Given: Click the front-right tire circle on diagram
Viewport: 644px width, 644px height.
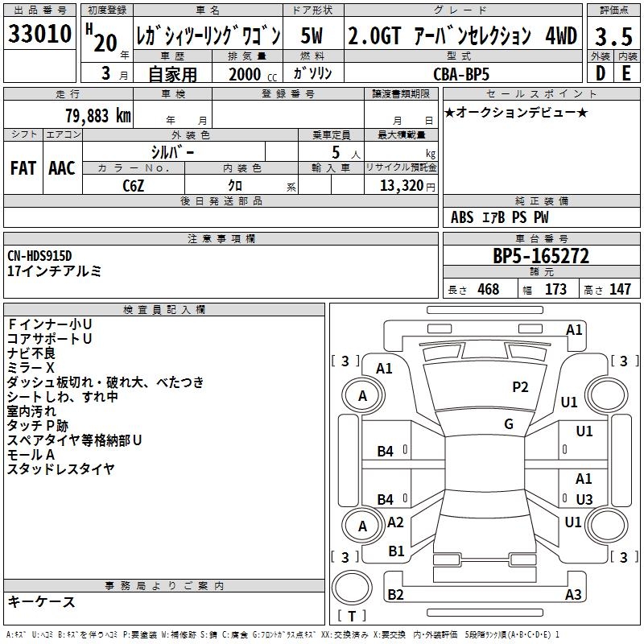Looking at the screenshot, I should 606,395.
